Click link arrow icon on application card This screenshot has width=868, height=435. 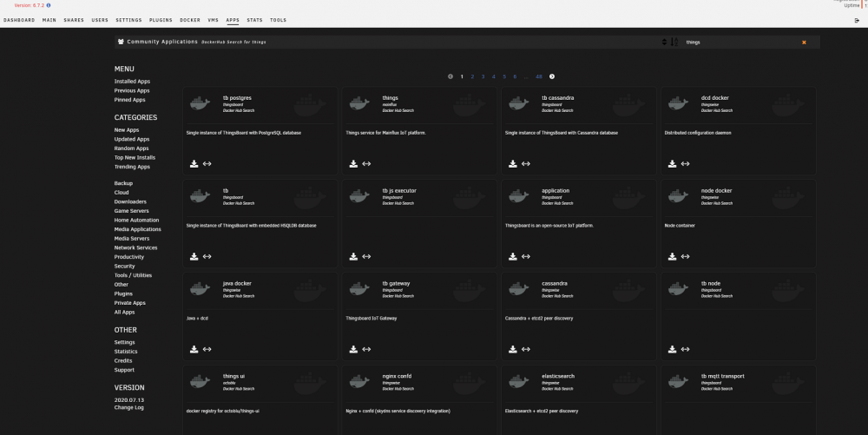[526, 256]
